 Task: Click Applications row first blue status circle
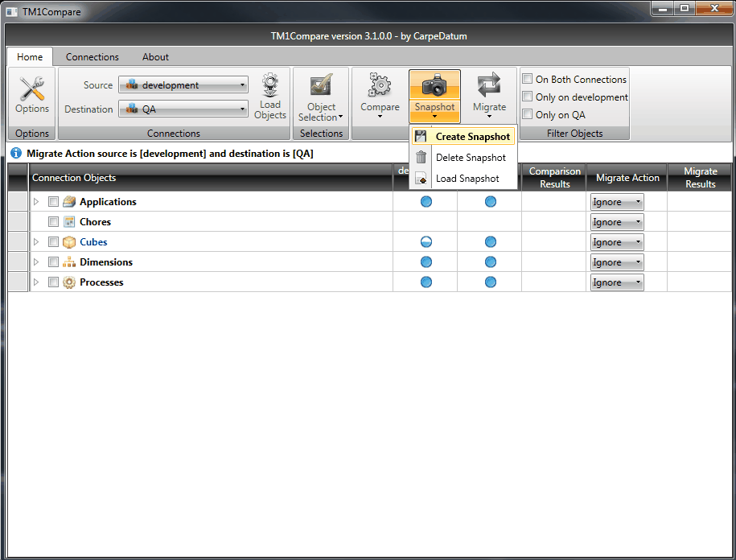point(426,202)
